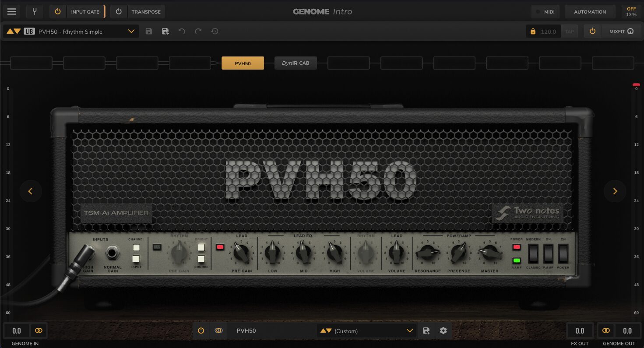Save the current rig preset
Image resolution: width=644 pixels, height=348 pixels.
coord(149,32)
